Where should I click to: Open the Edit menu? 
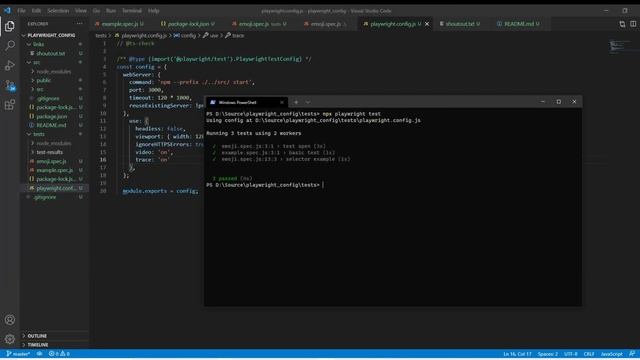(36, 11)
